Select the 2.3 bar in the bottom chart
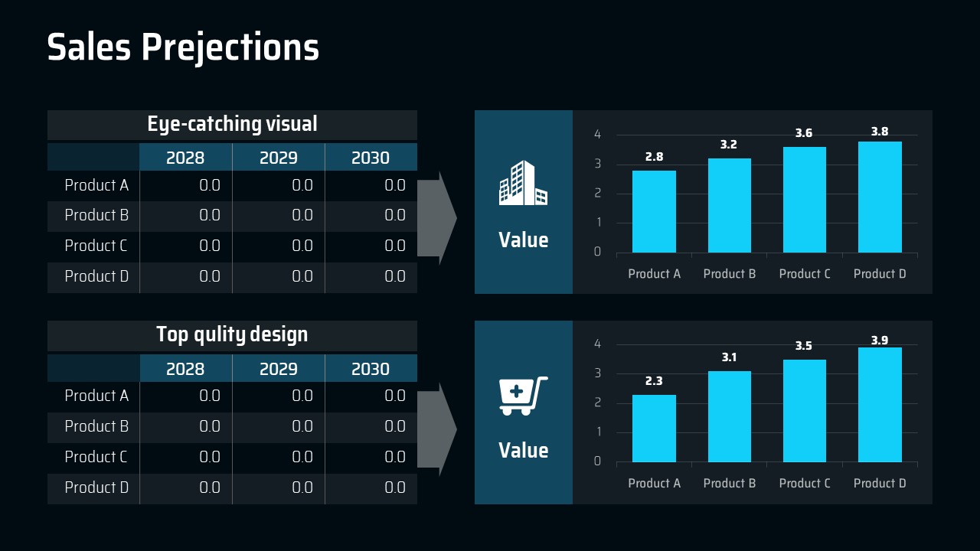Image resolution: width=980 pixels, height=551 pixels. pyautogui.click(x=654, y=428)
